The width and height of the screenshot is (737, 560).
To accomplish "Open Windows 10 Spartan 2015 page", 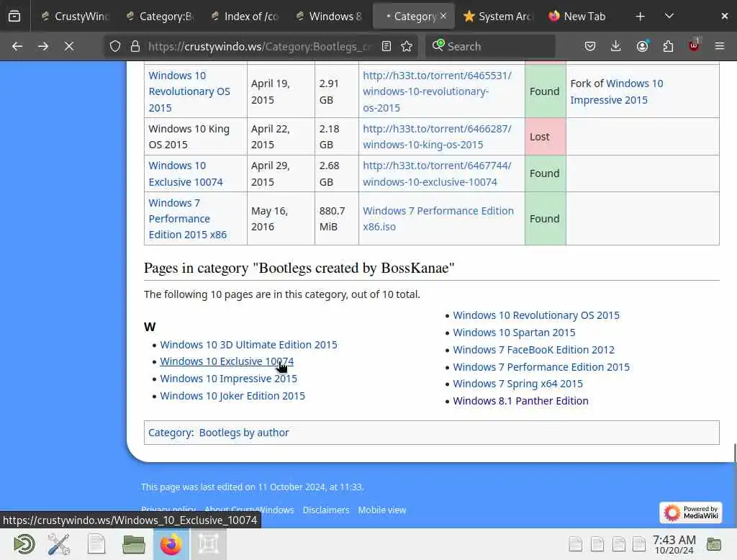I will tap(514, 333).
